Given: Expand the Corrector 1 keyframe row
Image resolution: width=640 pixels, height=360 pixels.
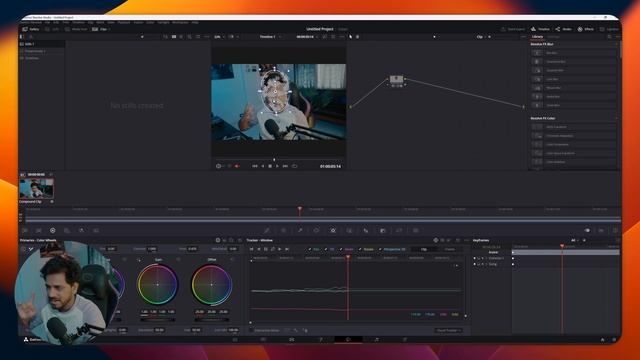Looking at the screenshot, I should click(x=486, y=258).
